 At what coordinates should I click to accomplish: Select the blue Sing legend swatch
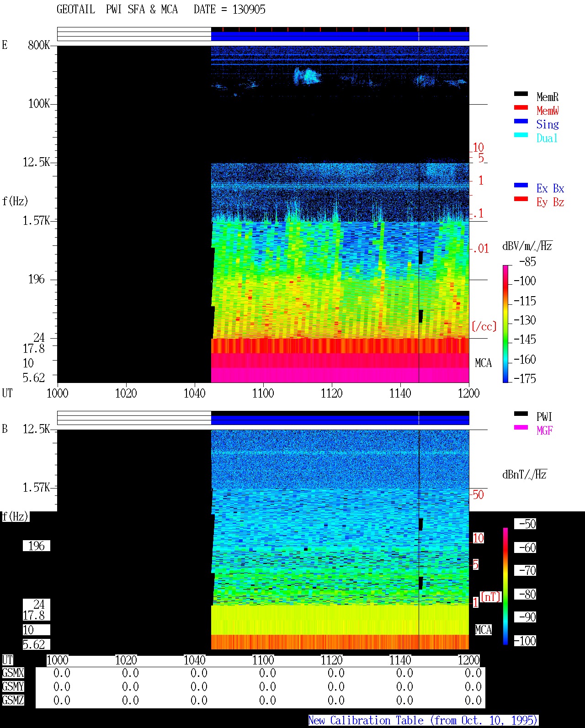[521, 122]
